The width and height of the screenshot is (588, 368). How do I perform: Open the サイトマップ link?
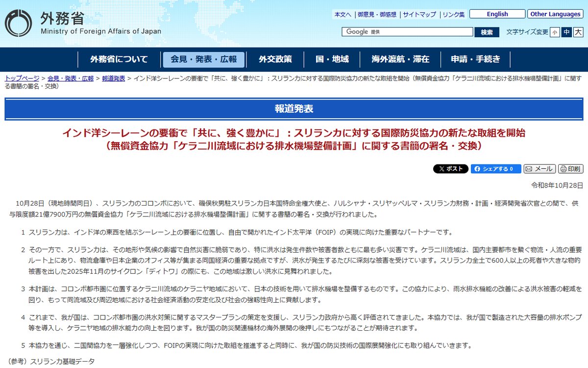click(x=419, y=15)
